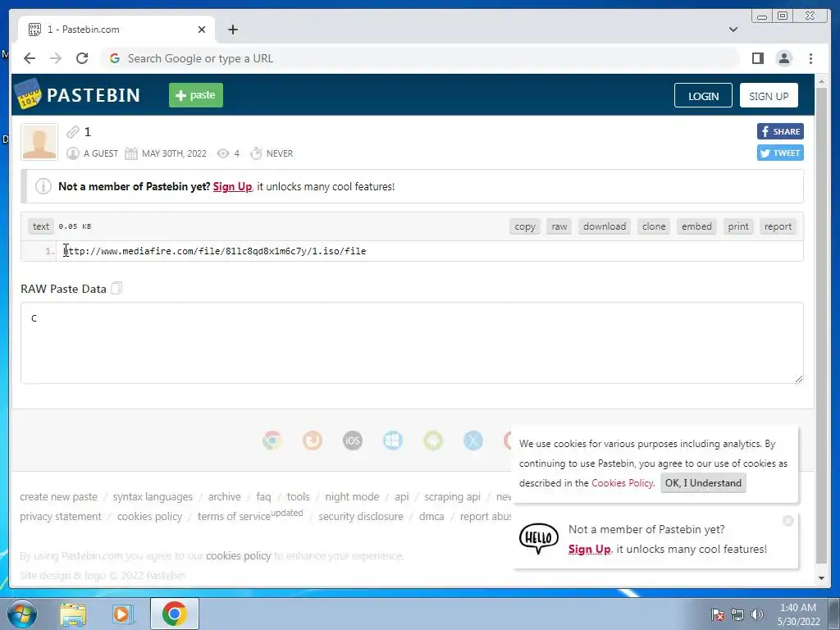The width and height of the screenshot is (840, 630).
Task: Open the Cookies Policy link in popup
Action: (622, 483)
